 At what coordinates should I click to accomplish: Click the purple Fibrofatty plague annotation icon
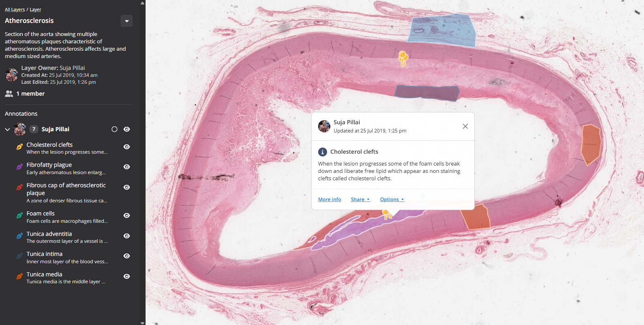click(20, 167)
